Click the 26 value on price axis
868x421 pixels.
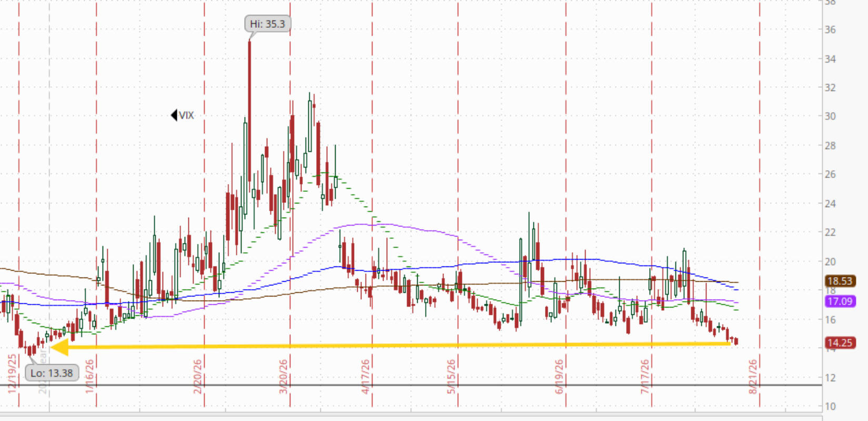click(830, 174)
